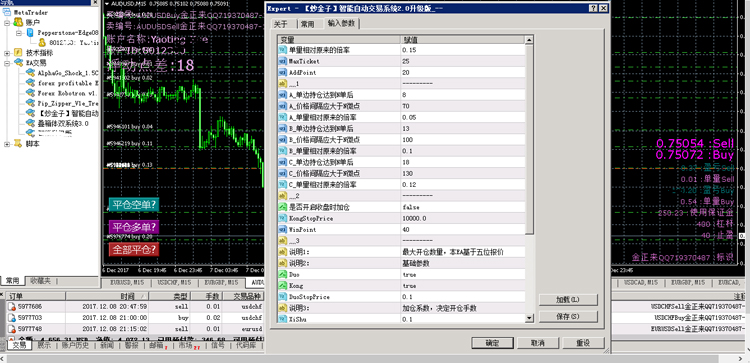The width and height of the screenshot is (750, 363).
Task: Switch to 新闻 terminal tab
Action: [x=107, y=345]
